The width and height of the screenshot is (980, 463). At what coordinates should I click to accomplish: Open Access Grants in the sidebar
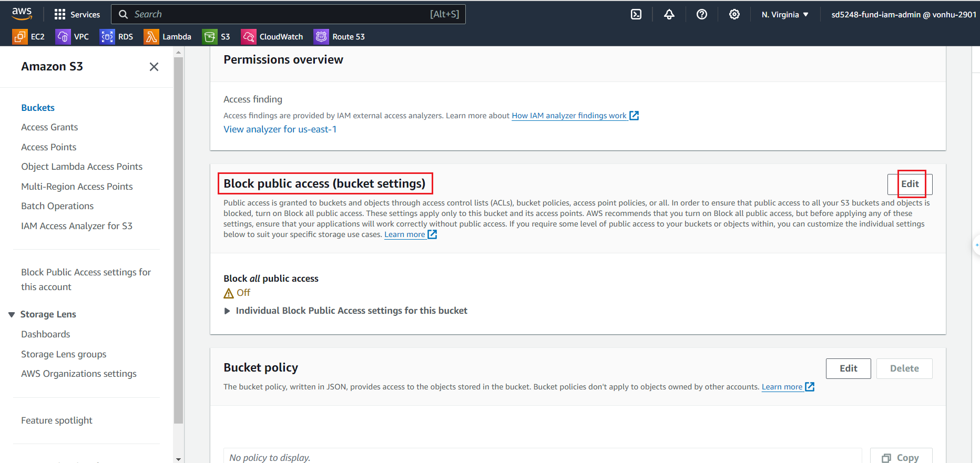click(49, 127)
